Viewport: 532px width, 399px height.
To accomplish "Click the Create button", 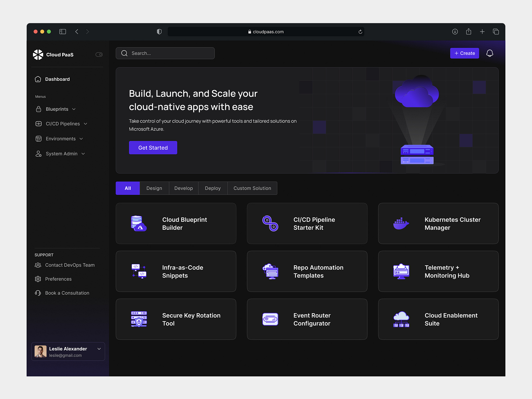I will pyautogui.click(x=465, y=53).
